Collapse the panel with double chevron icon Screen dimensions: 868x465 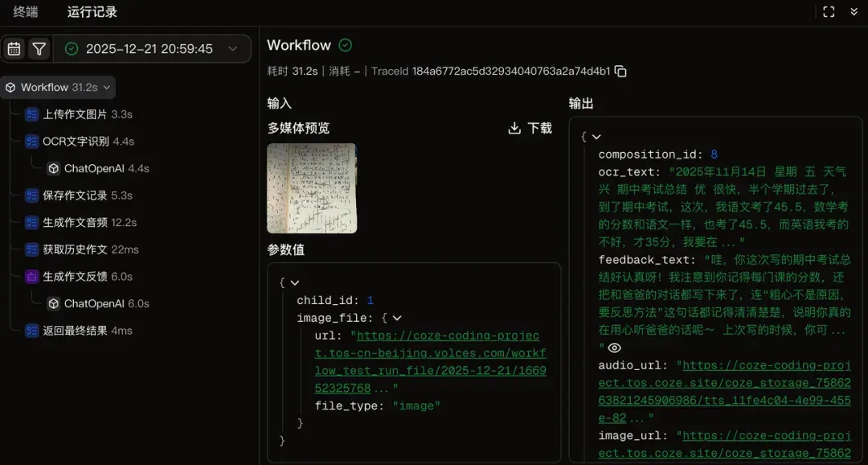click(854, 11)
